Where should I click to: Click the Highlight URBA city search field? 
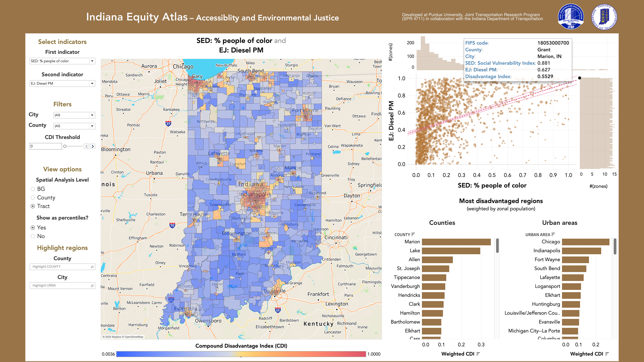62,286
